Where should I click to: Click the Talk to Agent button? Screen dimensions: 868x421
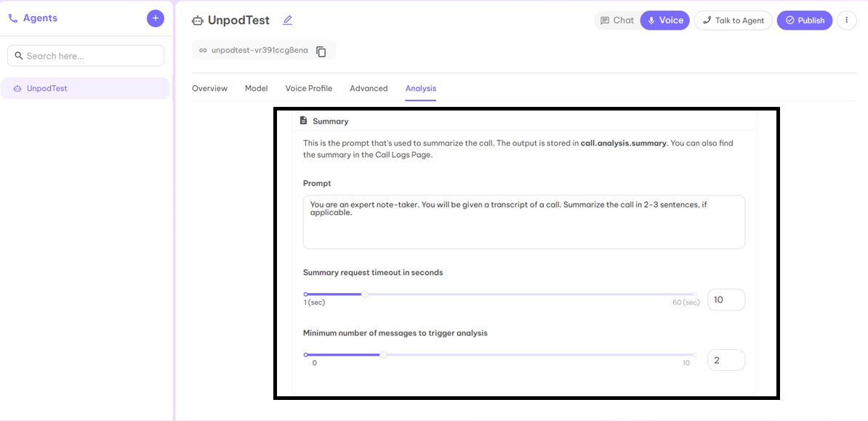tap(733, 20)
